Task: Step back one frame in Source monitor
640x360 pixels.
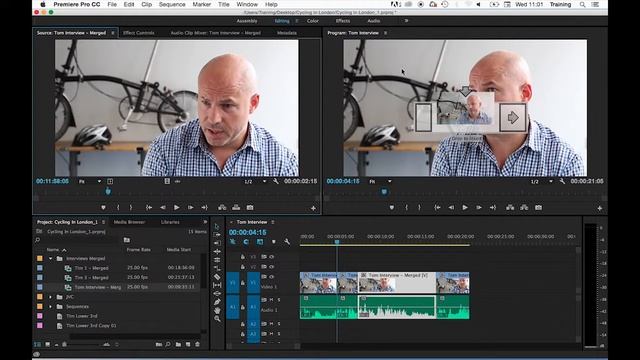Action: [162, 207]
